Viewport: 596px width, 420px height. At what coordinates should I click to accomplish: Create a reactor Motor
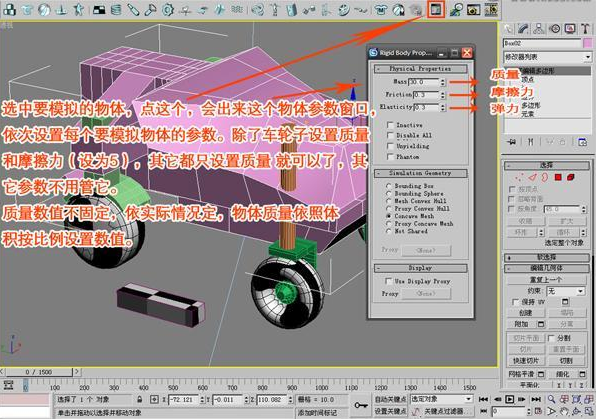tap(168, 9)
